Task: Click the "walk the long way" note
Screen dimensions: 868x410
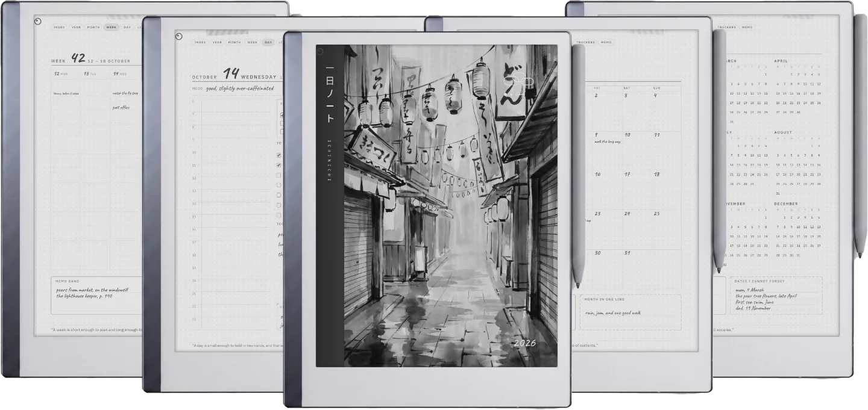Action: (608, 141)
